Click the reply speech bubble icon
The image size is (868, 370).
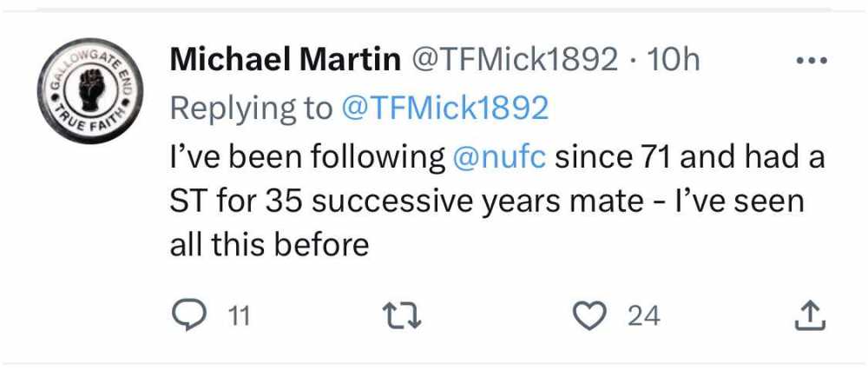pos(186,316)
